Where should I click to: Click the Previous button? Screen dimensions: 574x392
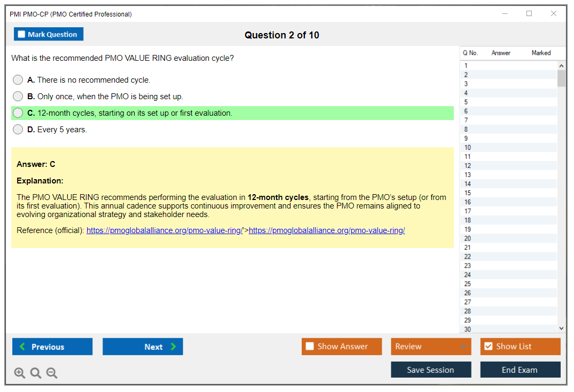coord(52,346)
